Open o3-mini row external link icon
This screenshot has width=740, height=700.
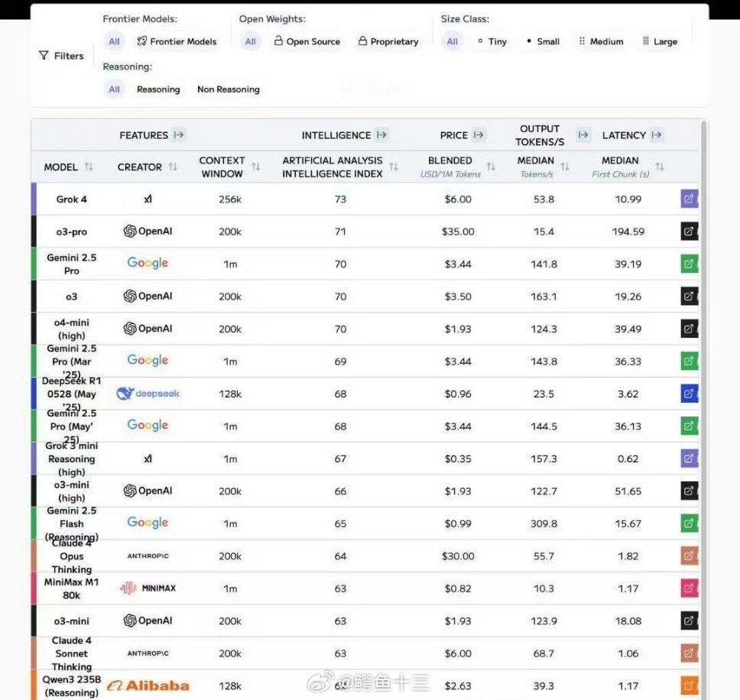(689, 621)
